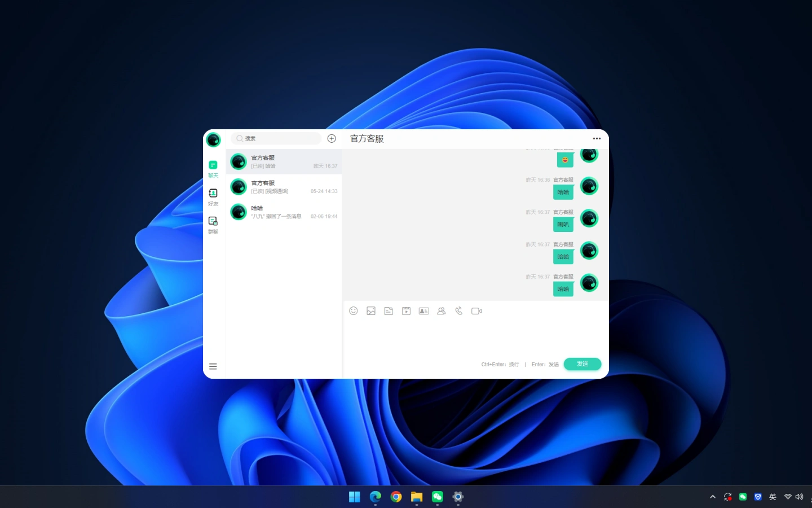The image size is (812, 508).
Task: Click the 英 input method indicator
Action: [773, 497]
